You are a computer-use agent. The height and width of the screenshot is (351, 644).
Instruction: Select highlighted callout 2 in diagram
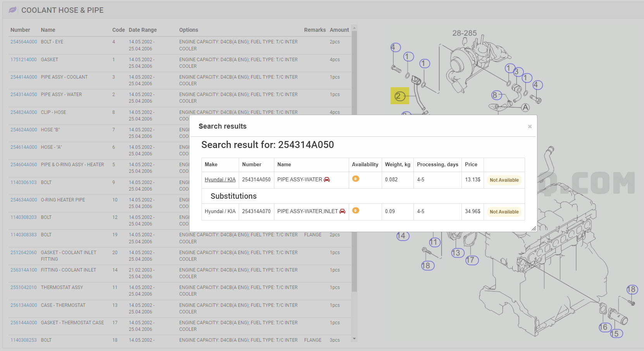(x=399, y=96)
